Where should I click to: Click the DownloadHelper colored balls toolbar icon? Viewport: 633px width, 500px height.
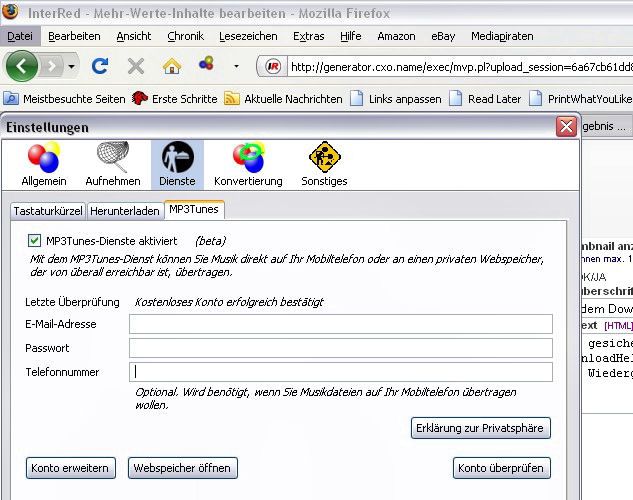tap(206, 64)
